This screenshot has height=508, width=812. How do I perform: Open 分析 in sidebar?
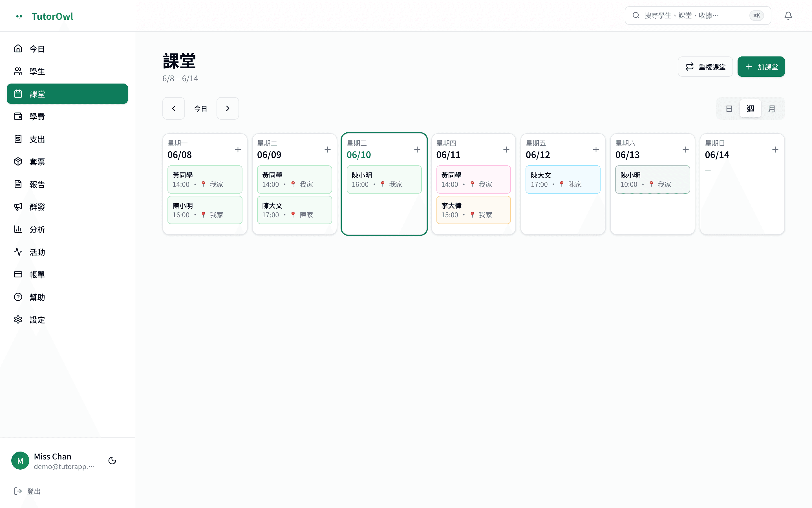click(67, 229)
